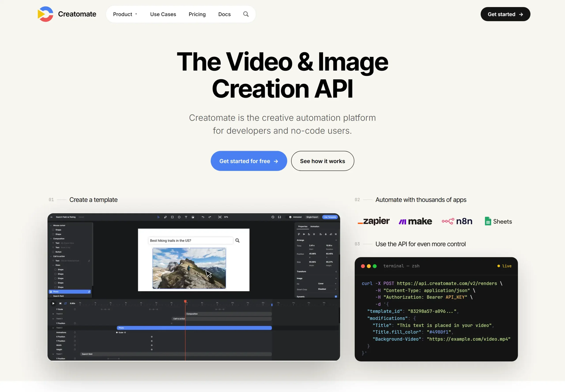Click the Creatomate logo
This screenshot has width=565, height=392.
[67, 14]
